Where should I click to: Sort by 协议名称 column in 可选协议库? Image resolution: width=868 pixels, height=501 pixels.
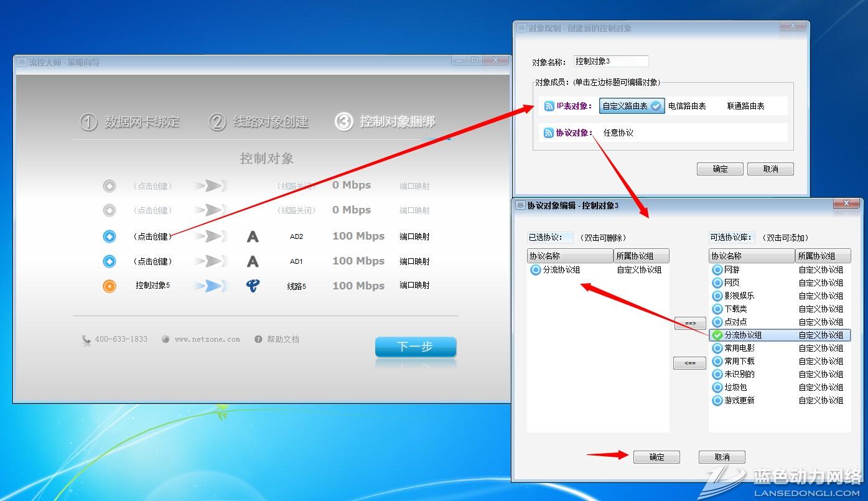click(x=751, y=256)
